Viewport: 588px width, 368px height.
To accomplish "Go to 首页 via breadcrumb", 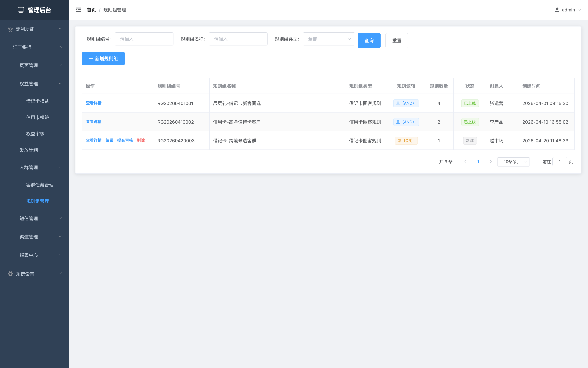I will [91, 10].
